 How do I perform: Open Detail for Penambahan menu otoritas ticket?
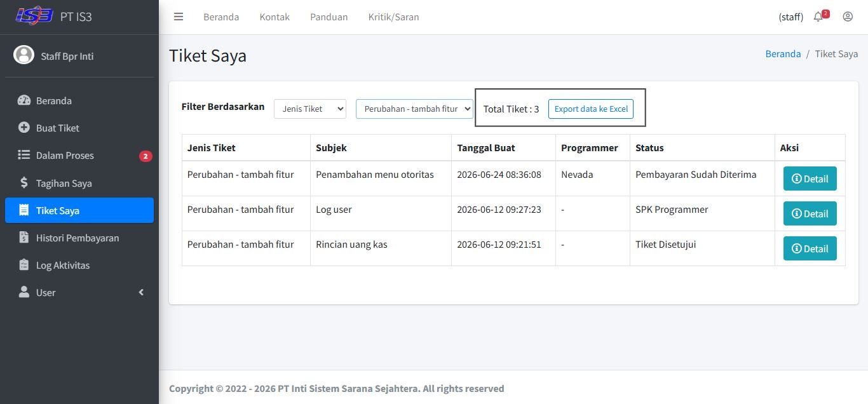pos(810,178)
